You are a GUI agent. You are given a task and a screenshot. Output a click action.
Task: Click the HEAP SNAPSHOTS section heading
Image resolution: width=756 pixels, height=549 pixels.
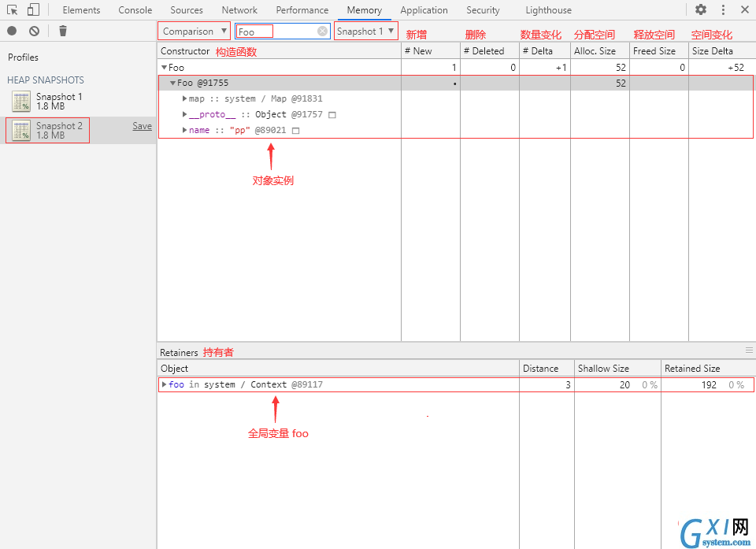[46, 80]
